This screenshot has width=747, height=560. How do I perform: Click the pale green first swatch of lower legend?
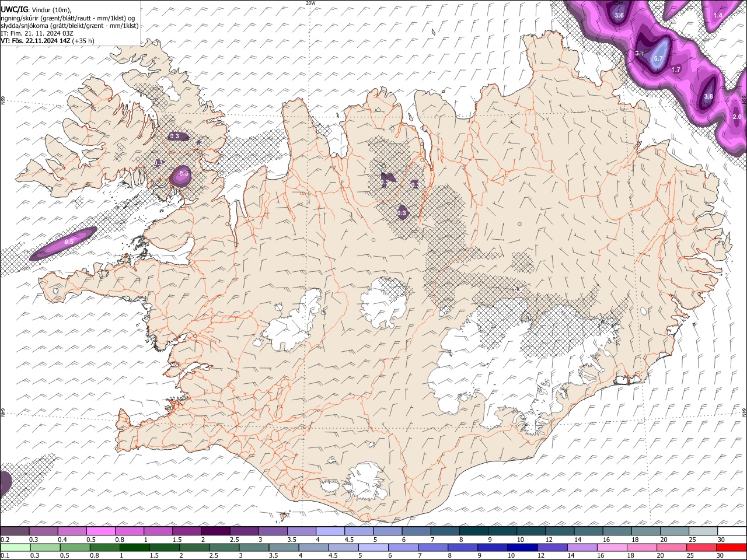15,548
